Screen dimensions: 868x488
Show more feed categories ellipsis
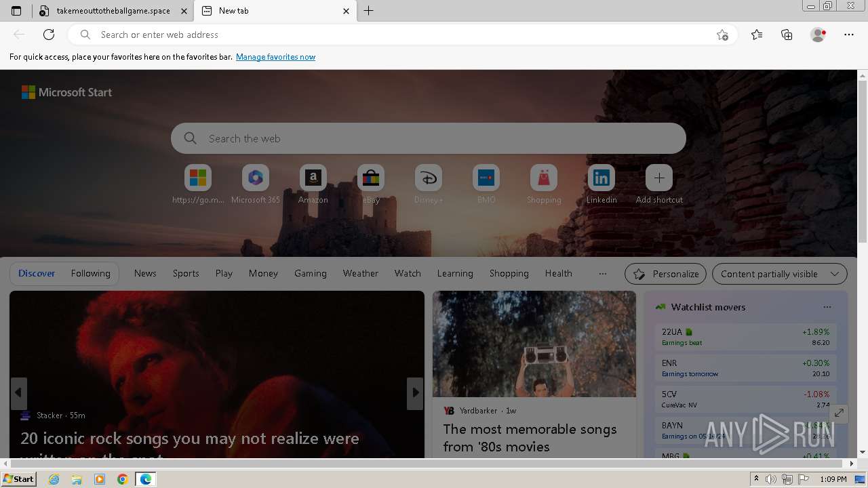[x=602, y=273]
